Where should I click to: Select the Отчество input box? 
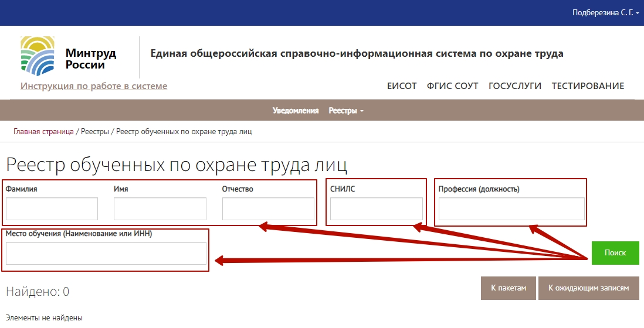pos(268,209)
